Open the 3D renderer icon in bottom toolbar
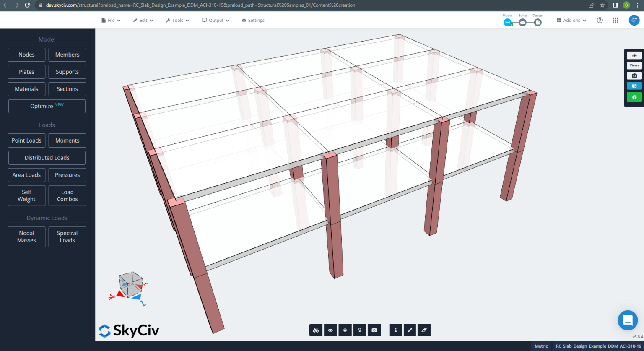The height and width of the screenshot is (351, 644). coord(316,330)
